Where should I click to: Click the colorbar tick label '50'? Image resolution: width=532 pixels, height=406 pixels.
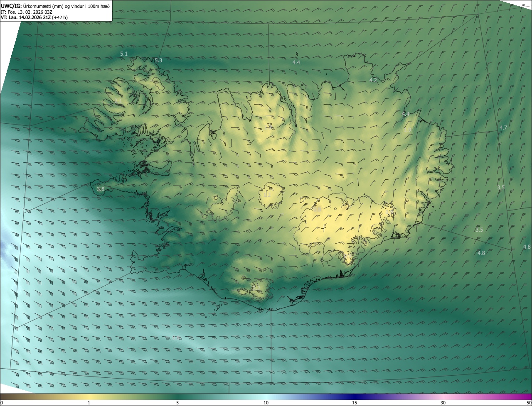(529, 403)
